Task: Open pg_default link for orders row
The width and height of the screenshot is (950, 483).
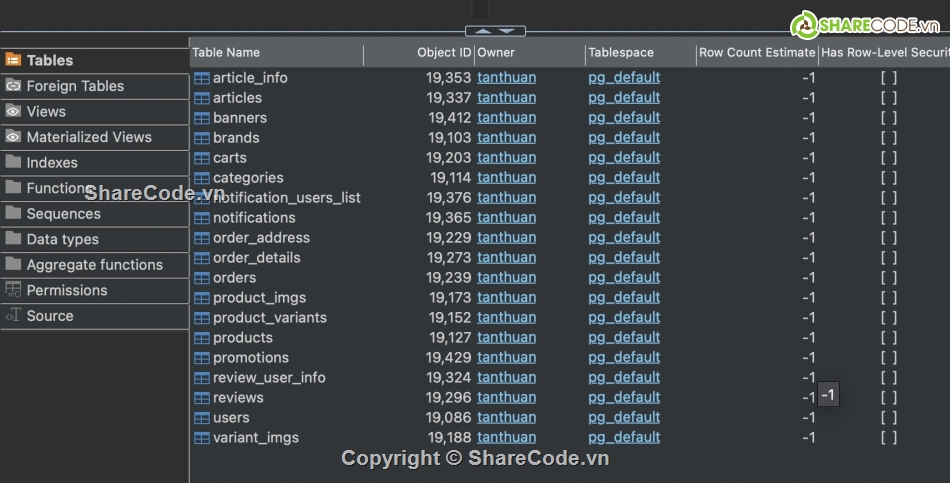Action: (x=624, y=278)
